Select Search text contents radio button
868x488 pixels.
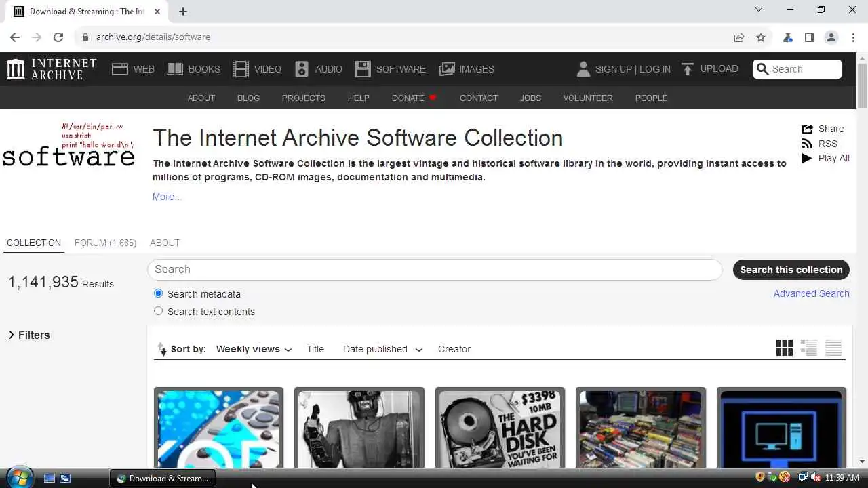click(158, 311)
